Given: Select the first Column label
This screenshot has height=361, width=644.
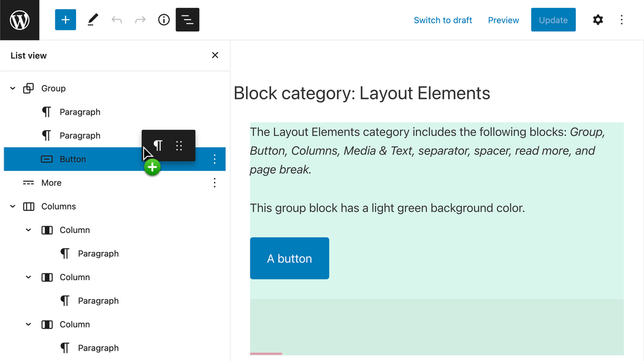Looking at the screenshot, I should tap(75, 230).
